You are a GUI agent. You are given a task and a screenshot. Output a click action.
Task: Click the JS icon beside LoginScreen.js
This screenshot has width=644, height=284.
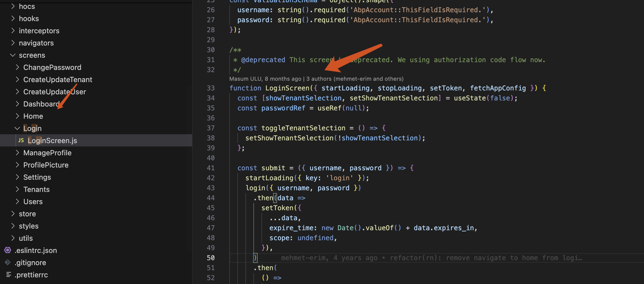click(x=21, y=141)
